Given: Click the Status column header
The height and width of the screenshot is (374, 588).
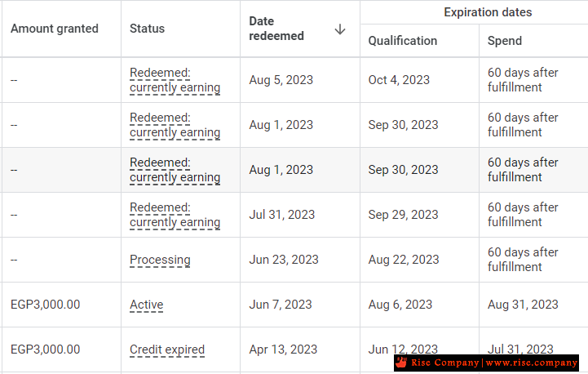Looking at the screenshot, I should 147,29.
